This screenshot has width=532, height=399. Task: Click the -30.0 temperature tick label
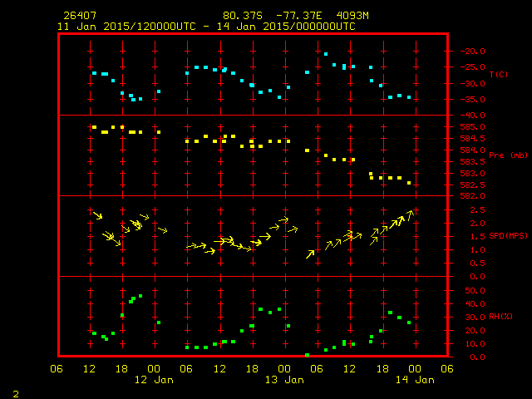473,84
